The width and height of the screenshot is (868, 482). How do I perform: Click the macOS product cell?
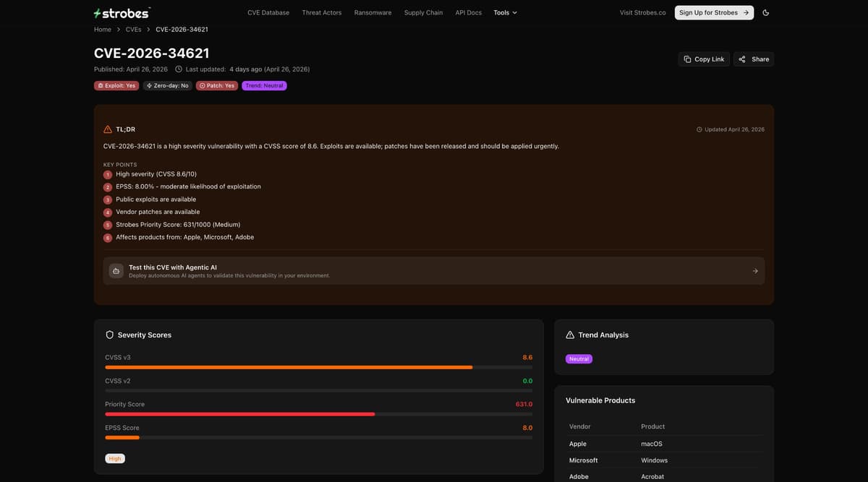[x=652, y=444]
